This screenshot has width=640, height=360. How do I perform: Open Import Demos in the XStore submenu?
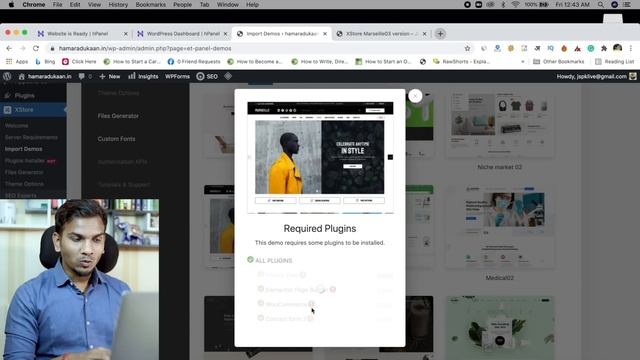[23, 149]
